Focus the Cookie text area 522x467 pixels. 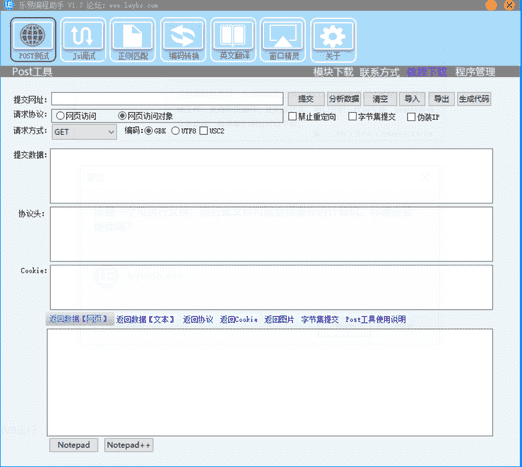pos(271,287)
